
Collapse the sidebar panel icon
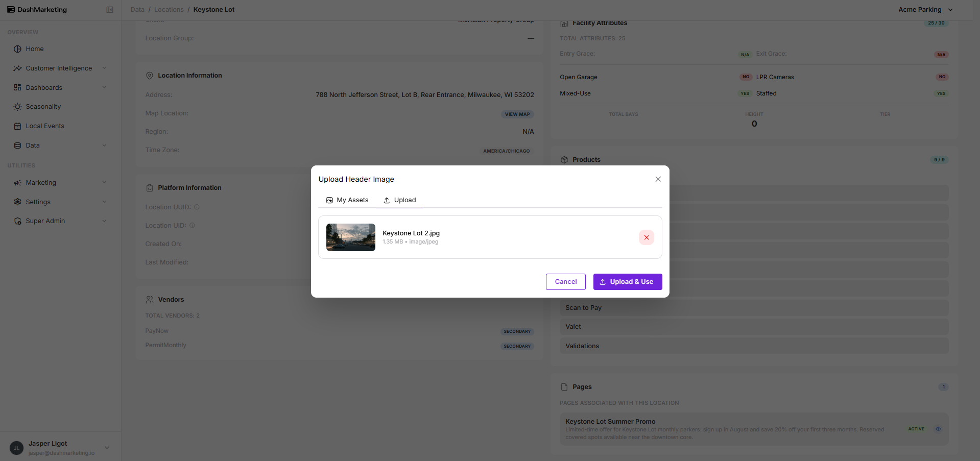tap(110, 10)
